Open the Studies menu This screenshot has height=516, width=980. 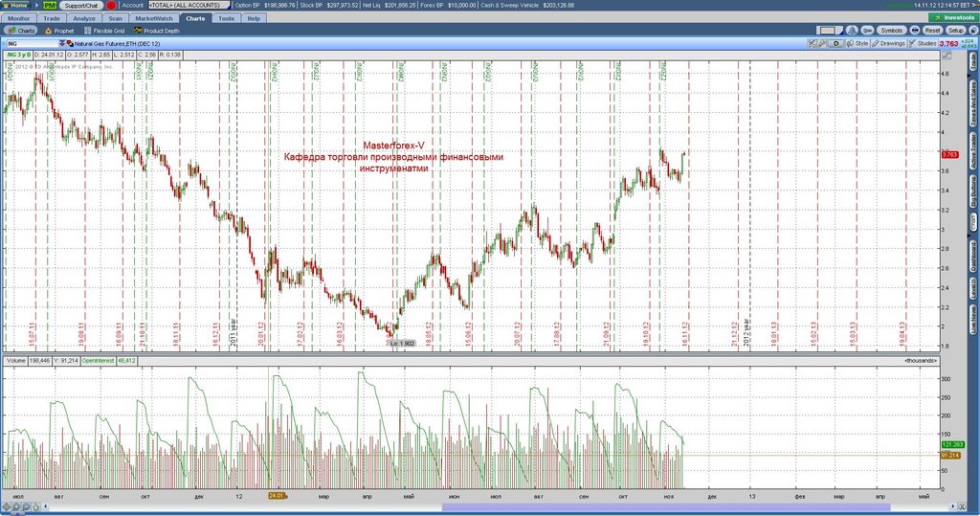pyautogui.click(x=923, y=44)
